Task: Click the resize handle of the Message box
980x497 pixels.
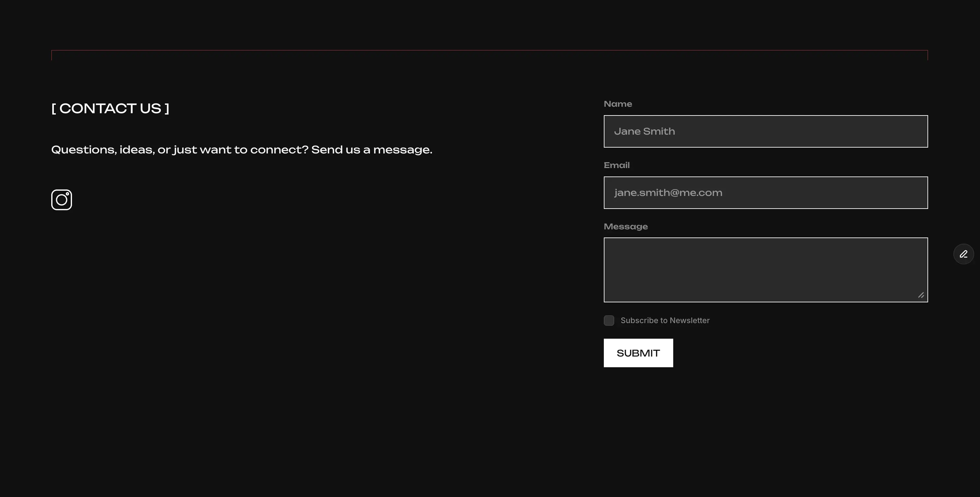Action: coord(921,295)
